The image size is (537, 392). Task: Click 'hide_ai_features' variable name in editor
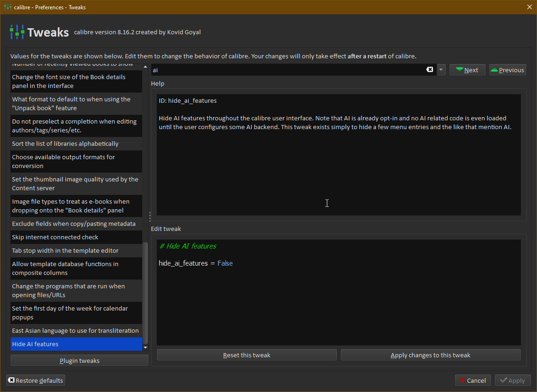183,263
